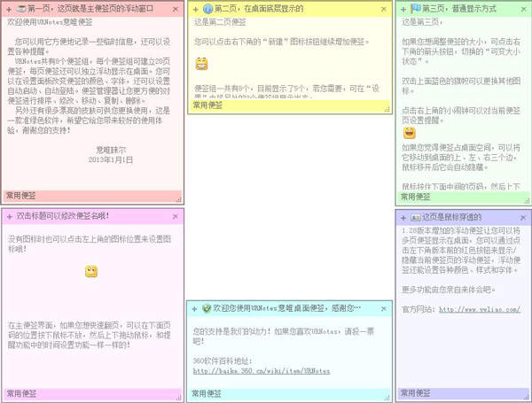Click the grinning emoji in the yellow note
532x403 pixels.
[x=201, y=64]
